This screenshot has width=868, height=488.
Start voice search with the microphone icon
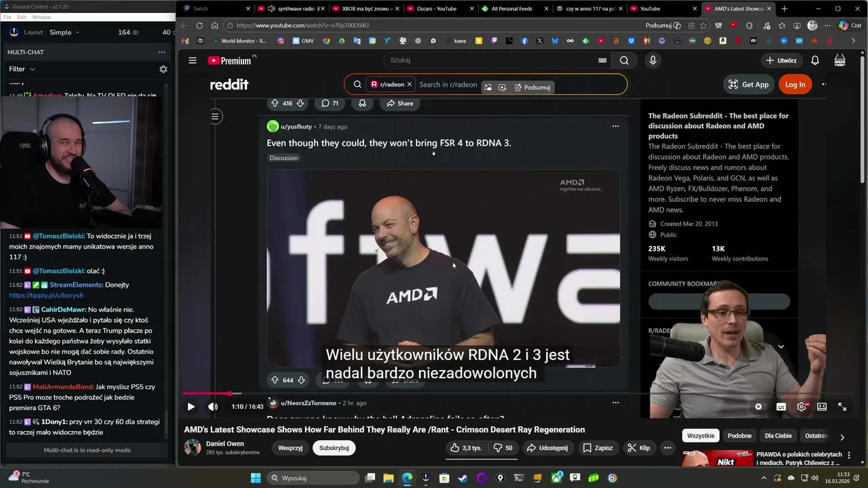point(653,60)
